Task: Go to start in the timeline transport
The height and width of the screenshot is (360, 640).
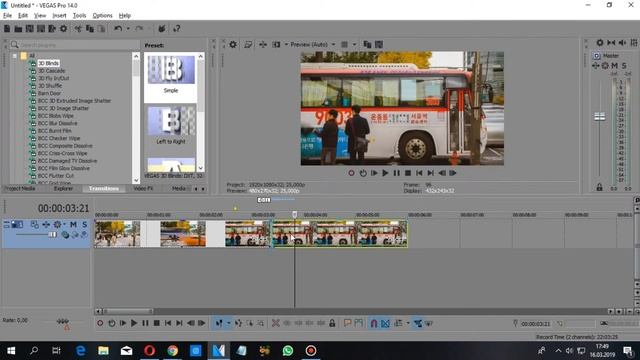Action: tap(168, 323)
